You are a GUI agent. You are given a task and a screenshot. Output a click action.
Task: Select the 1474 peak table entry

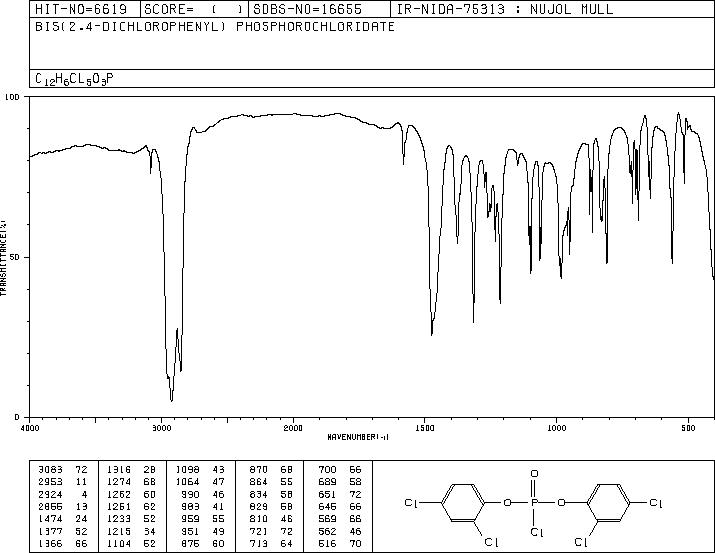62,519
